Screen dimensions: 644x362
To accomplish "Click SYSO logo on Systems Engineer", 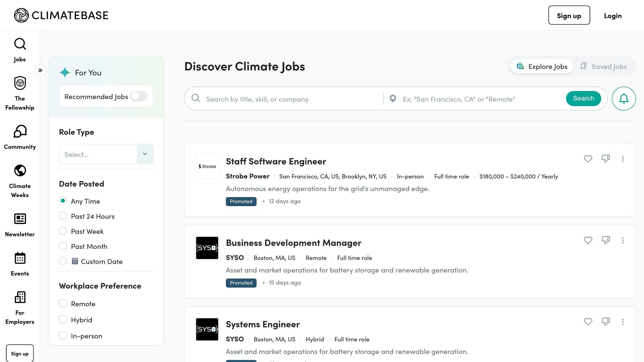I will (207, 329).
